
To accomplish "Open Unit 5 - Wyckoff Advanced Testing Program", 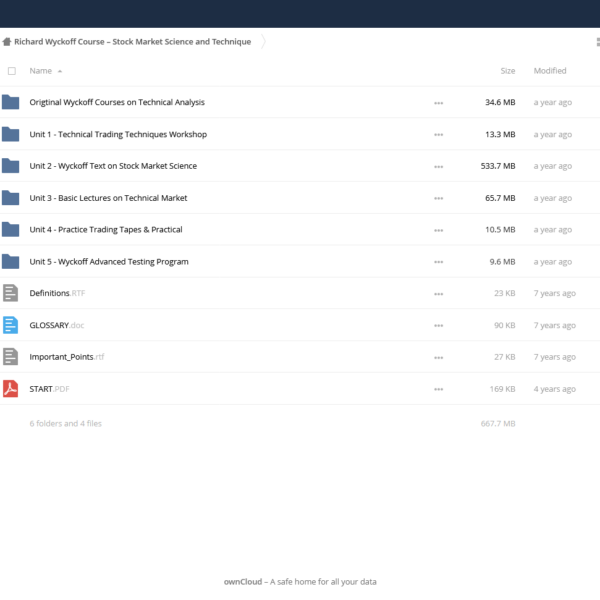I will [109, 262].
